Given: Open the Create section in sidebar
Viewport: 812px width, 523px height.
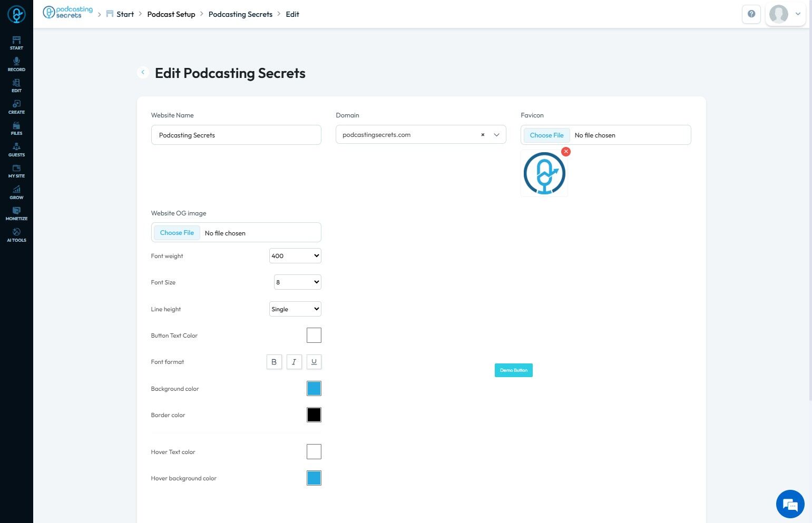Looking at the screenshot, I should [16, 107].
